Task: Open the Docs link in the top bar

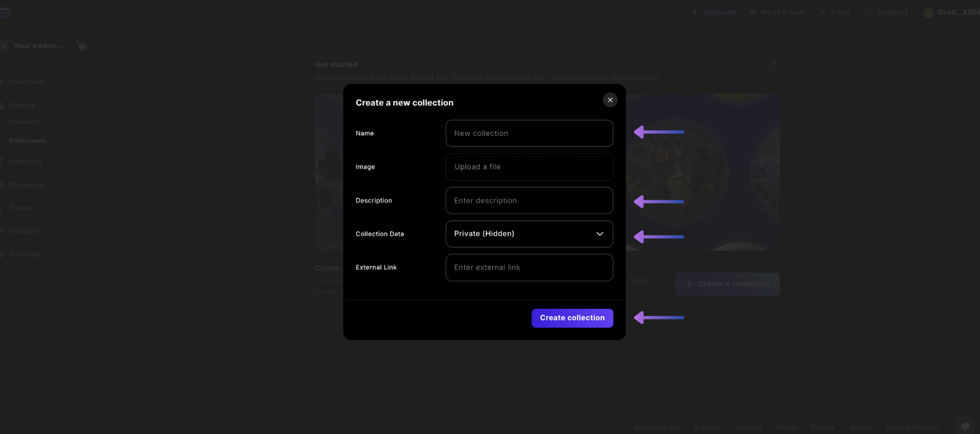Action: (834, 12)
